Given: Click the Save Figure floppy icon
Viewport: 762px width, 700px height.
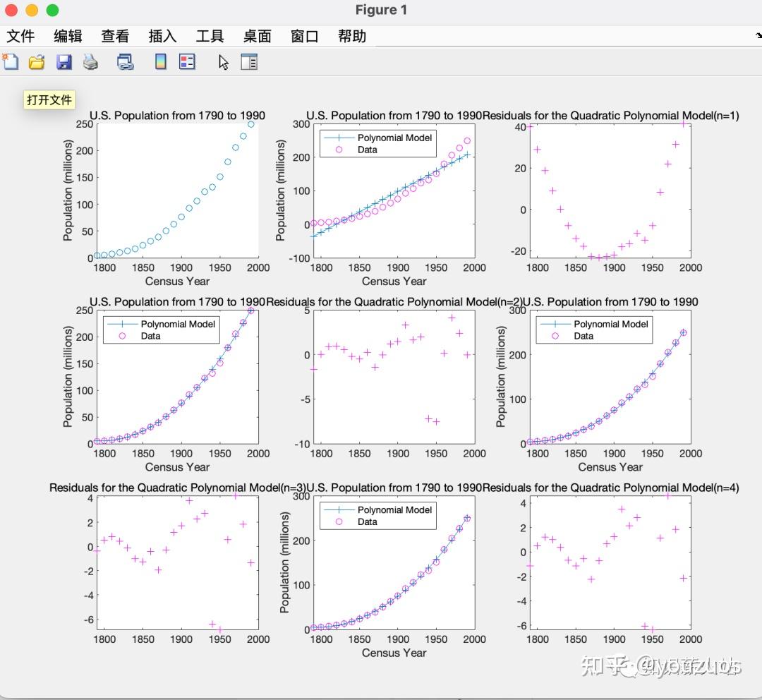Looking at the screenshot, I should pyautogui.click(x=64, y=62).
